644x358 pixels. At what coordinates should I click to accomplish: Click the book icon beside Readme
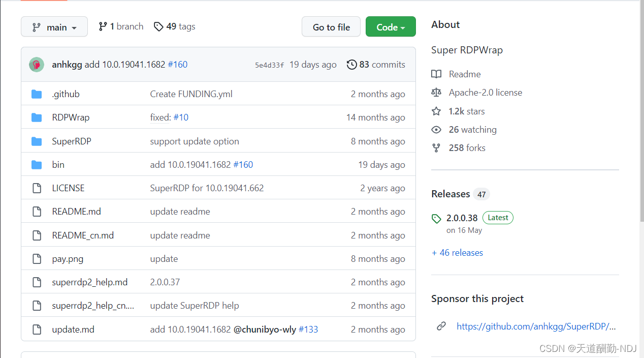point(436,74)
